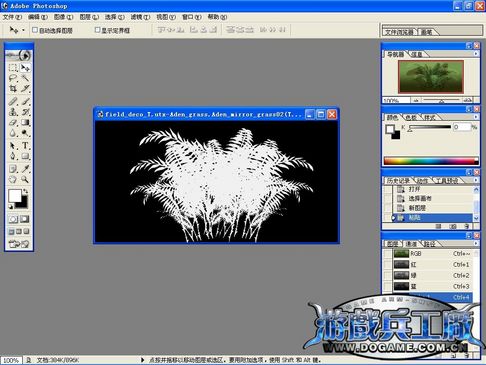The image size is (486, 365).
Task: Switch to the 信息 tab
Action: [417, 54]
